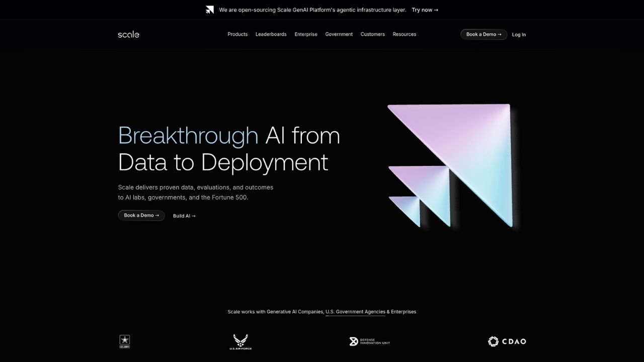Click the Defense Innovation Unit logo

tap(370, 342)
